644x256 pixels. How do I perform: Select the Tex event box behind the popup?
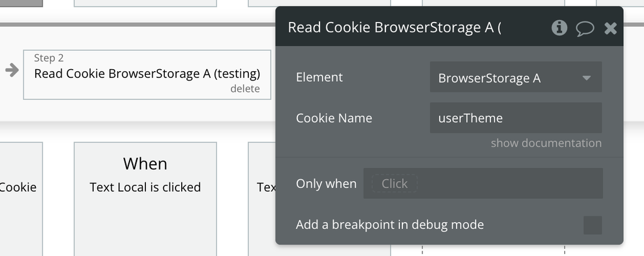pos(262,199)
